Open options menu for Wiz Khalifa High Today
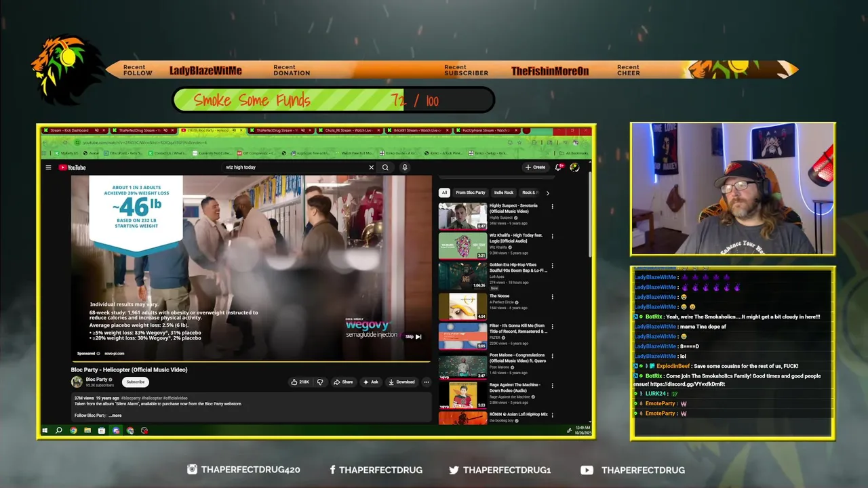Viewport: 868px width, 488px height. tap(552, 237)
